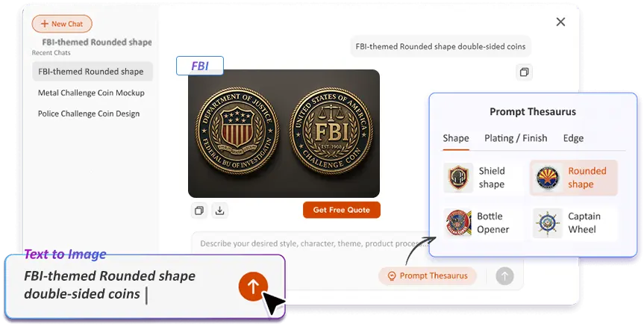Pick the Captain Wheel shape icon

point(548,223)
